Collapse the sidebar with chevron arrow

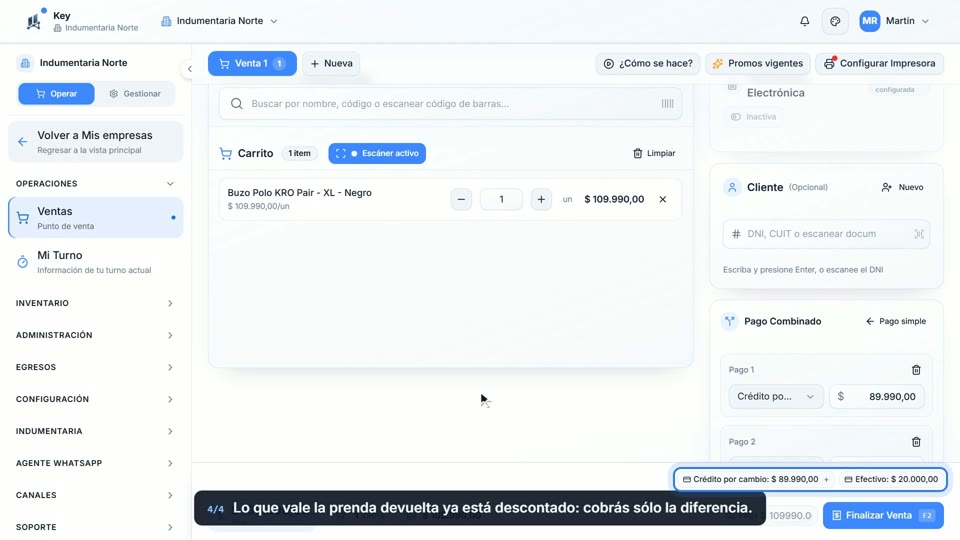(x=189, y=69)
